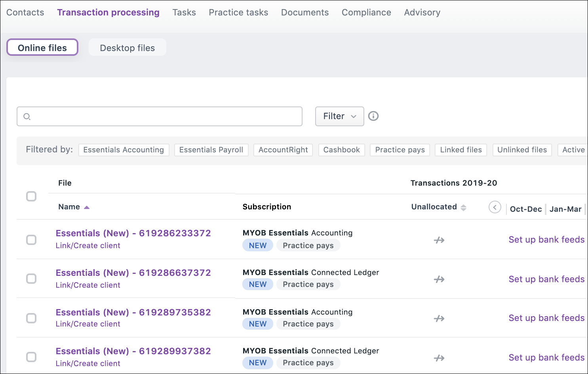588x374 pixels.
Task: Open file Essentials (New) - 619289735382
Action: coord(133,312)
